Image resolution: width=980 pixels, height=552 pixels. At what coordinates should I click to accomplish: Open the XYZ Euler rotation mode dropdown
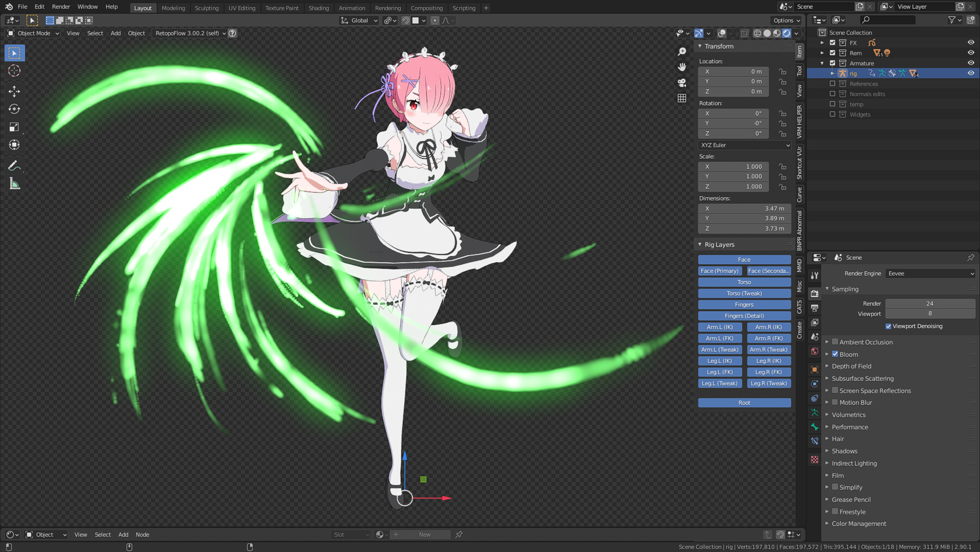point(744,145)
